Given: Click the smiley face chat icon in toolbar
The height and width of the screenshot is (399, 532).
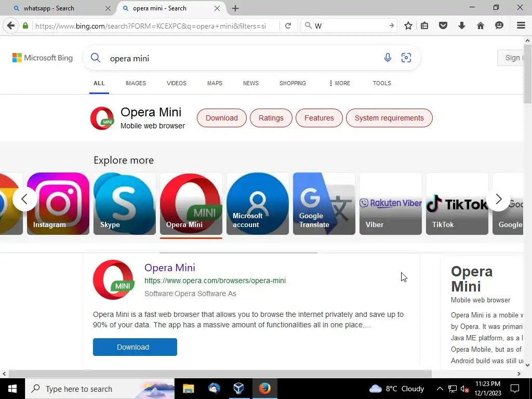Looking at the screenshot, I should [499, 25].
